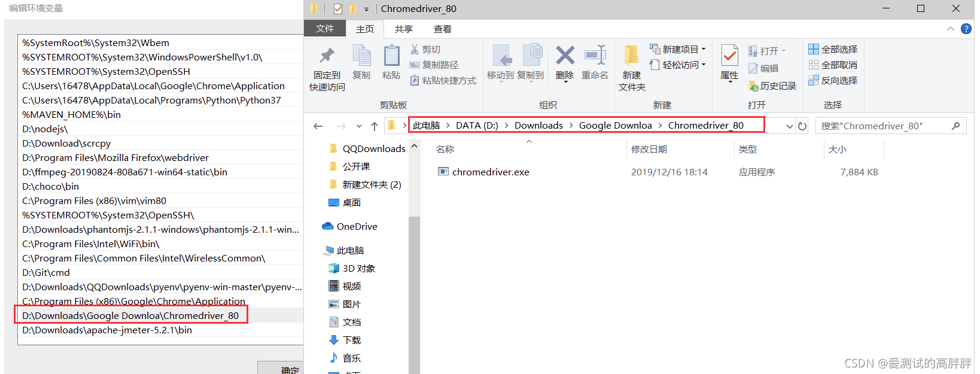This screenshot has width=980, height=374.
Task: Click the Rename (重命名) icon
Action: coord(595,56)
